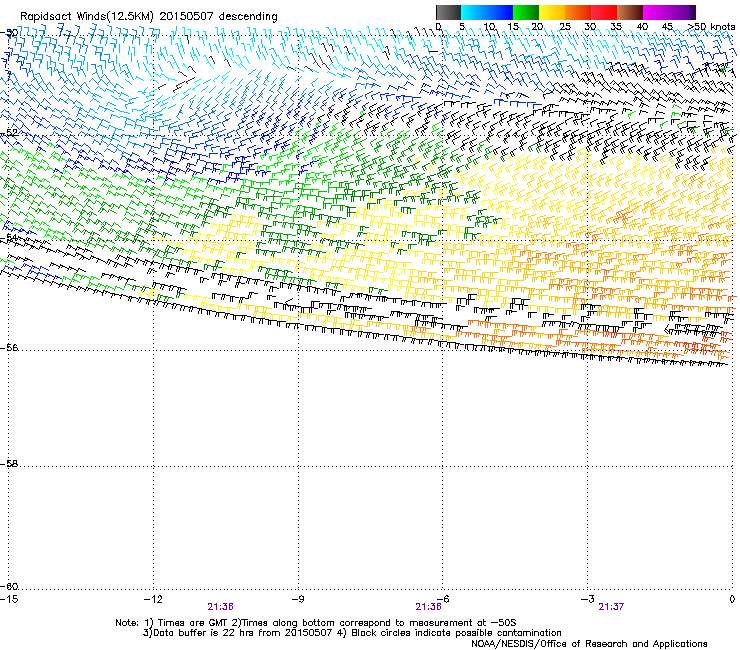Click the NOAA/NESDIS credit line
Viewport: 740px width, 650px height.
point(589,644)
